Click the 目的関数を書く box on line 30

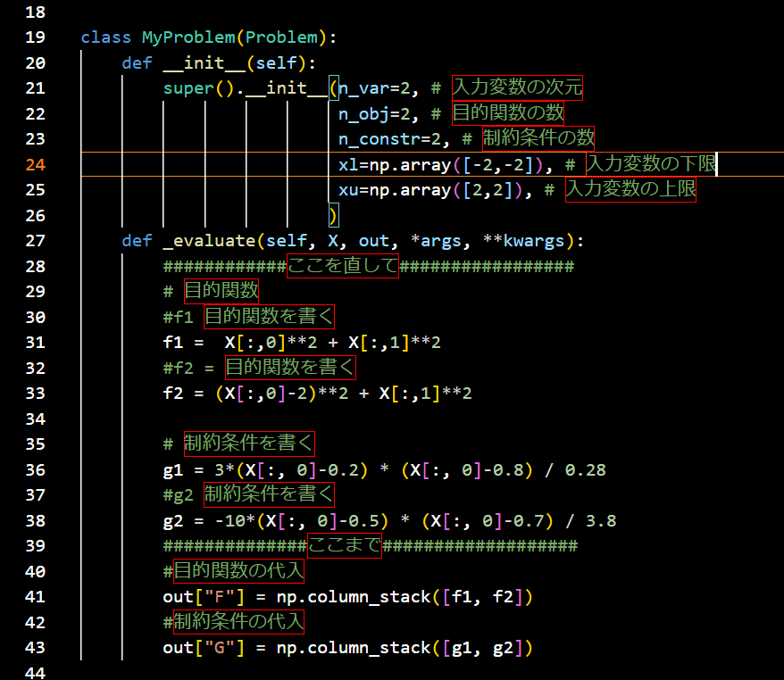pos(270,317)
